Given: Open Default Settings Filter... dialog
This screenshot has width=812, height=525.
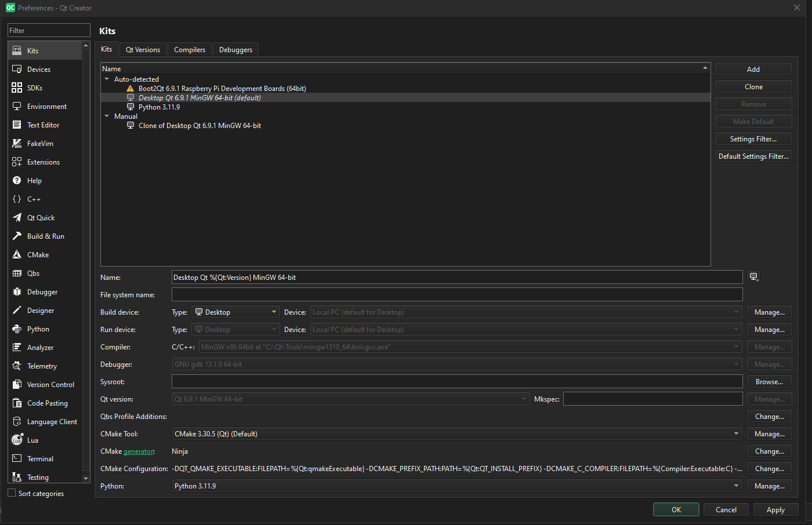Looking at the screenshot, I should click(753, 156).
